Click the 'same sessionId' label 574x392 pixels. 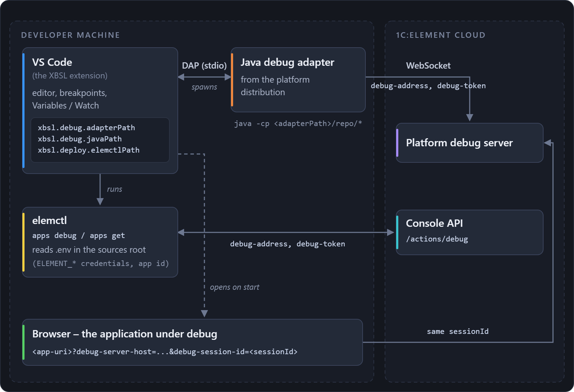point(458,331)
